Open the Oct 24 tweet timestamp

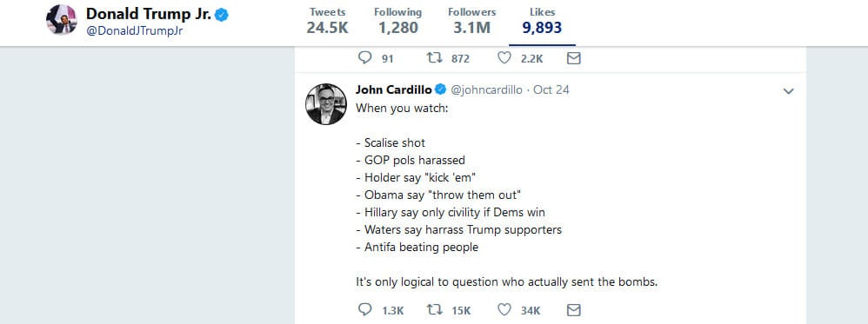click(x=551, y=89)
